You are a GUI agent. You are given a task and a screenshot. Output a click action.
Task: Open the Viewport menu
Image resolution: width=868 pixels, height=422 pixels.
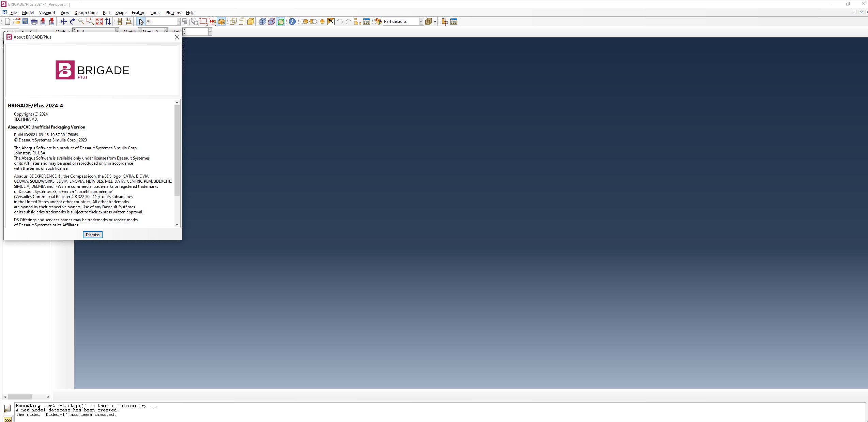pos(47,13)
